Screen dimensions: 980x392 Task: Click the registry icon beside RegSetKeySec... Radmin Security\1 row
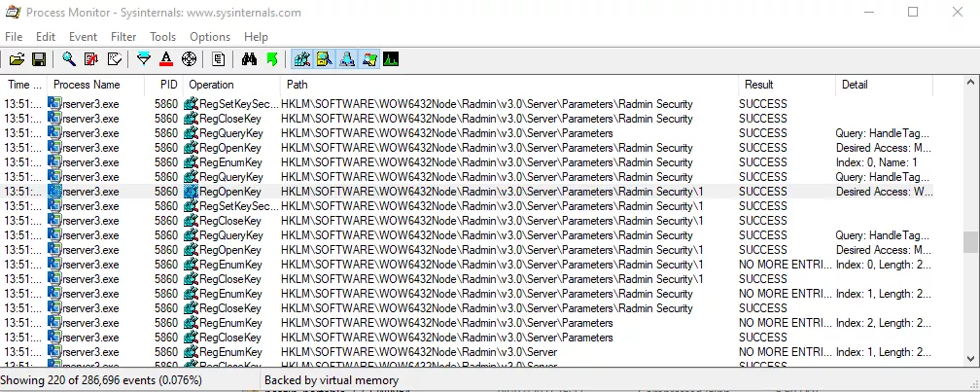[191, 206]
